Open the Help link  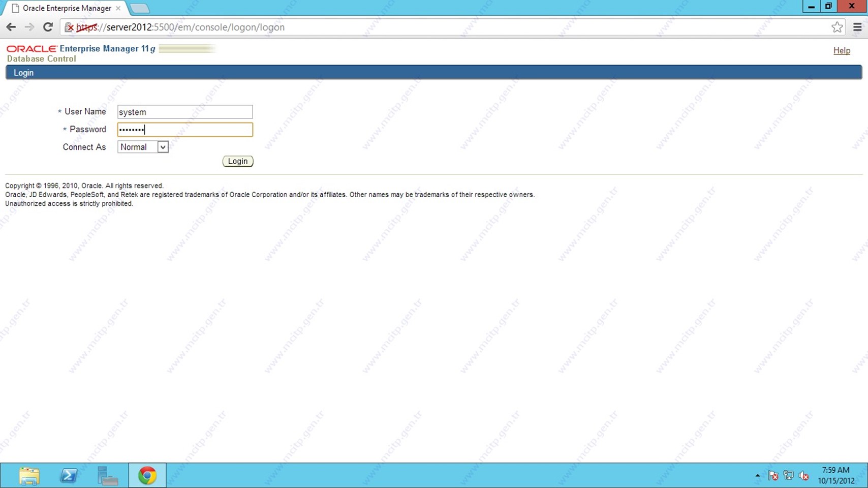coord(842,50)
